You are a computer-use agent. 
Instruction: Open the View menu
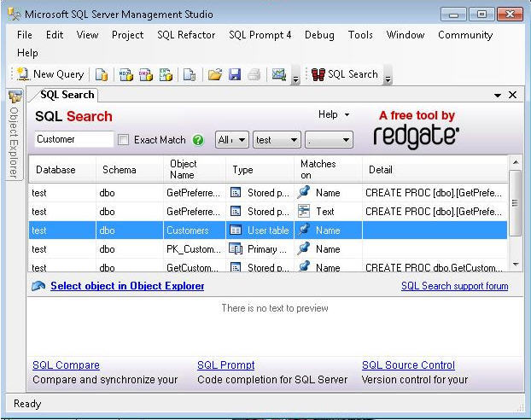pyautogui.click(x=87, y=35)
